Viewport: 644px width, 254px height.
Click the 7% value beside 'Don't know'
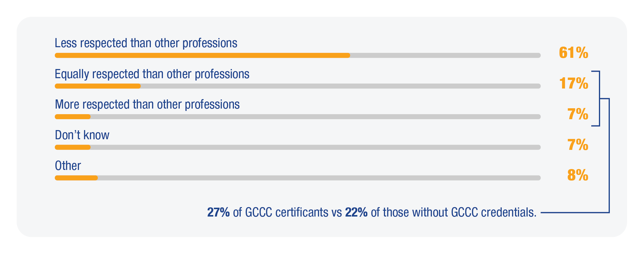coord(578,145)
